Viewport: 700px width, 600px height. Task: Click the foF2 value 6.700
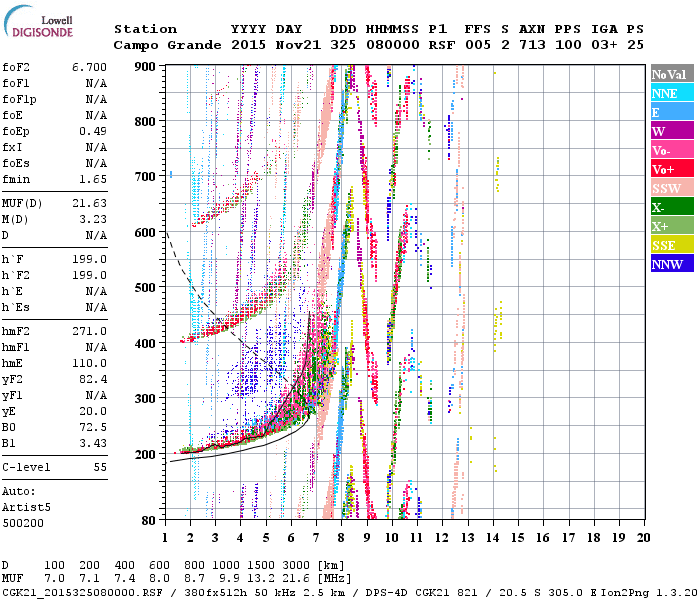point(89,67)
